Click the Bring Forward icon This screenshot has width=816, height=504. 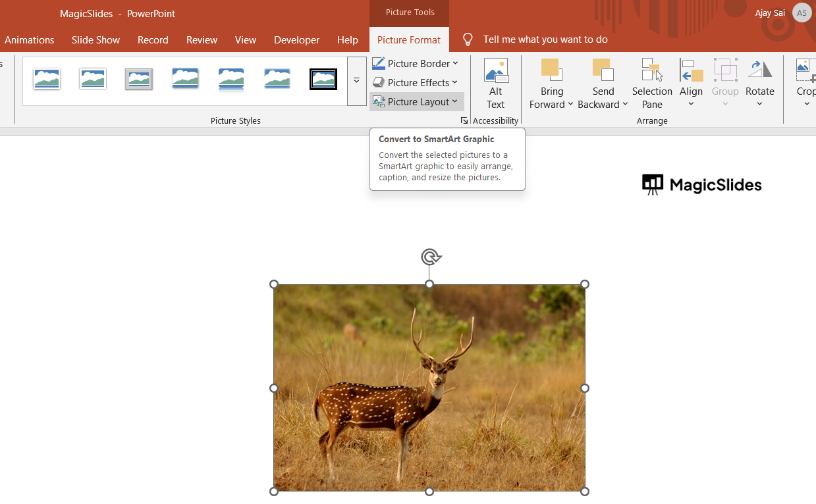tap(551, 70)
